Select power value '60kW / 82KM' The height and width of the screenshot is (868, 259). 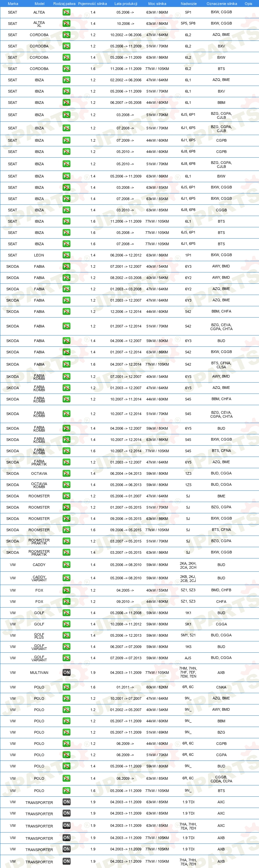157,687
